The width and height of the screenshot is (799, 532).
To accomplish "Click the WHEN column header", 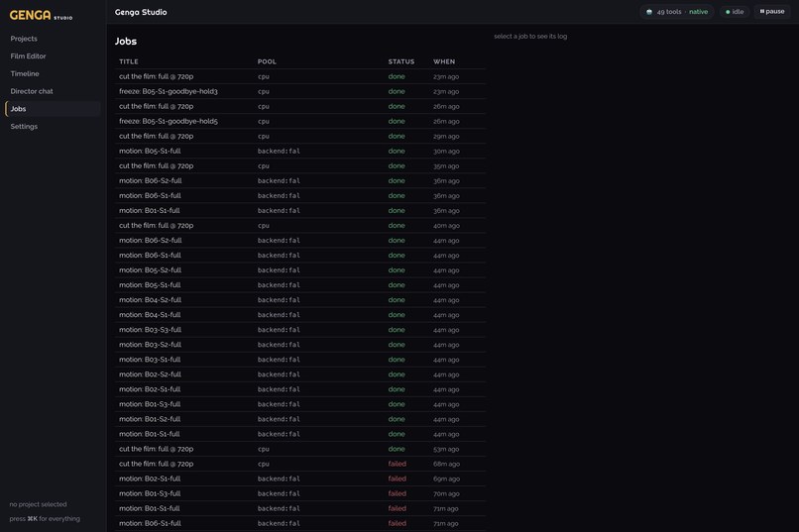I will [x=444, y=61].
